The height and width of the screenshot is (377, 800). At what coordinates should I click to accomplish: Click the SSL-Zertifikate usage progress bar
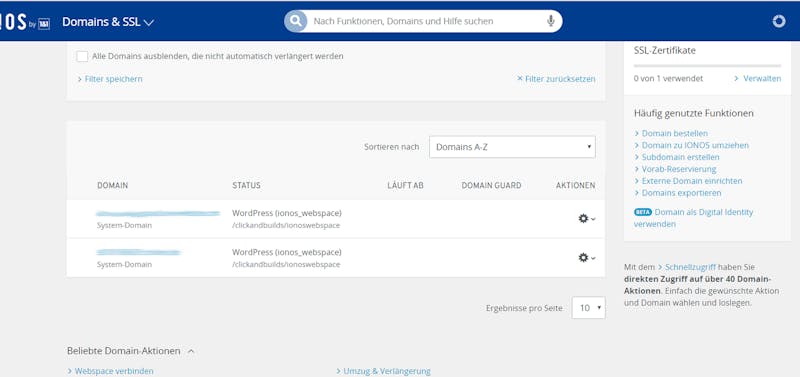pyautogui.click(x=707, y=66)
